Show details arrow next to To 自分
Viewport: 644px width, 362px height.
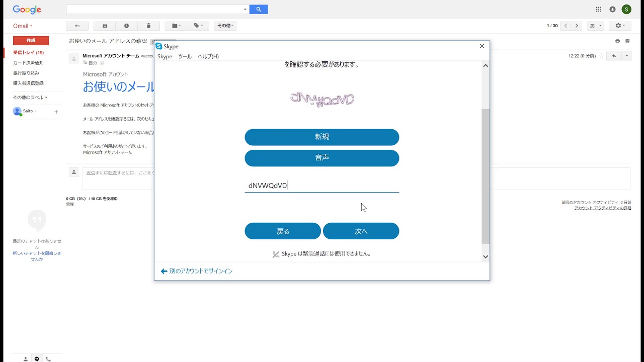102,63
